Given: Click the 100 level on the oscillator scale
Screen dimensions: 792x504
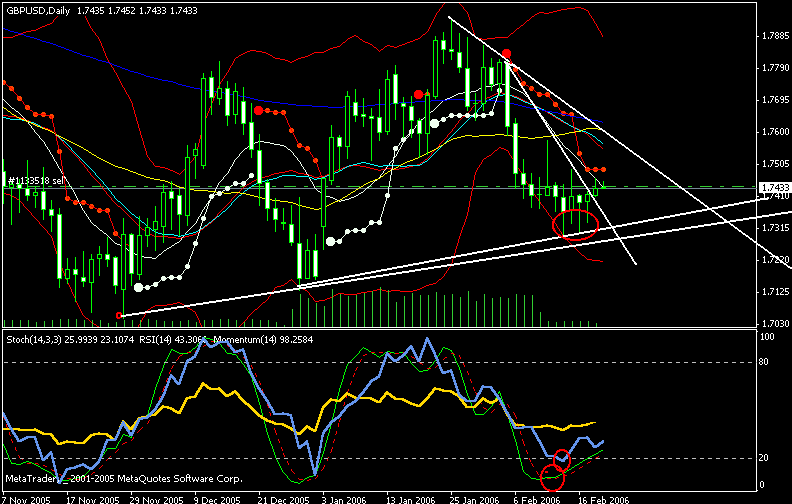Looking at the screenshot, I should 767,337.
